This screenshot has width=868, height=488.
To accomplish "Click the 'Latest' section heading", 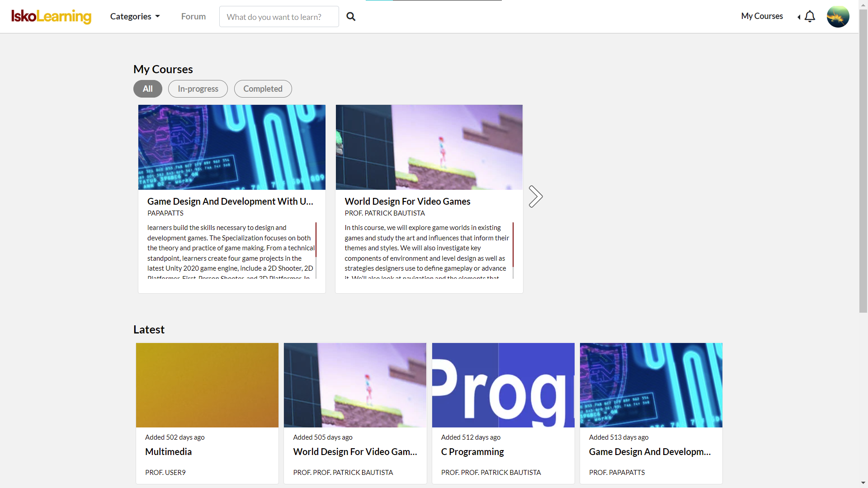I will (149, 329).
